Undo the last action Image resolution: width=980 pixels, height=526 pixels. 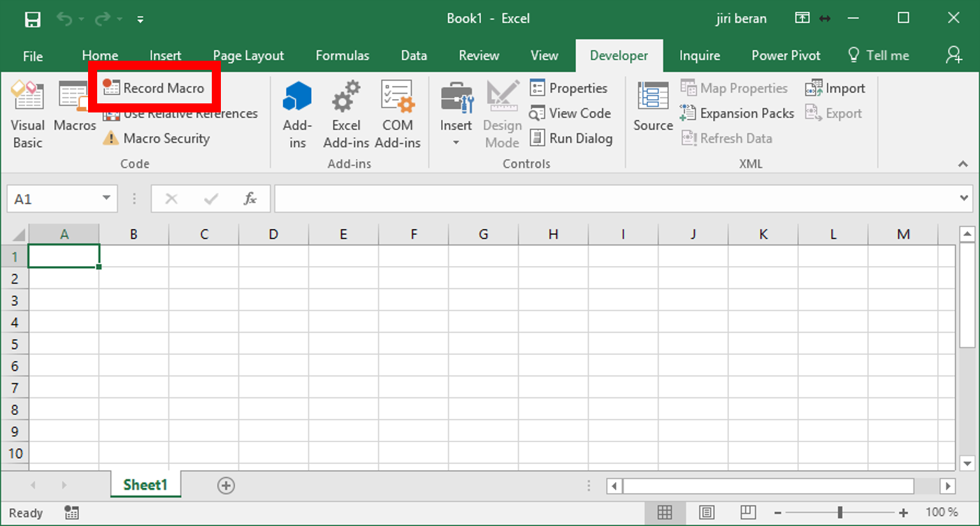coord(65,19)
